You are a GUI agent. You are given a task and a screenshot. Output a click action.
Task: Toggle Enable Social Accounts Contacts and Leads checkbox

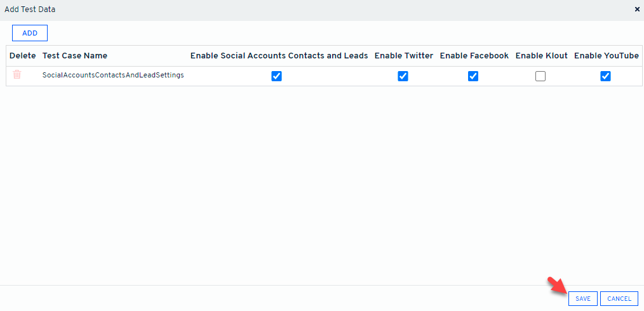click(276, 76)
